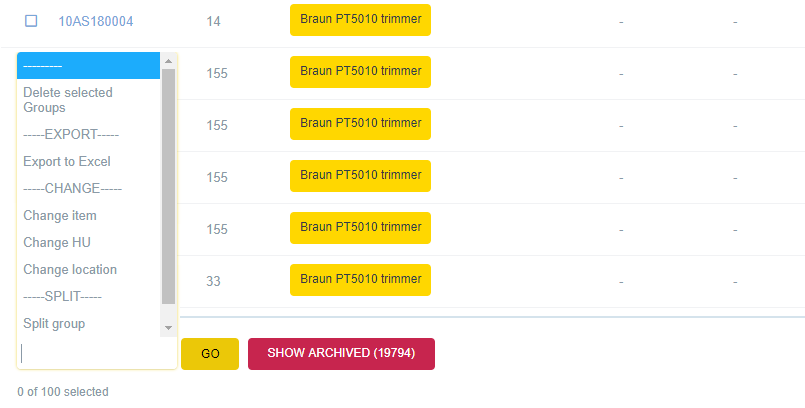
Task: Choose 'Change location' action
Action: point(70,269)
